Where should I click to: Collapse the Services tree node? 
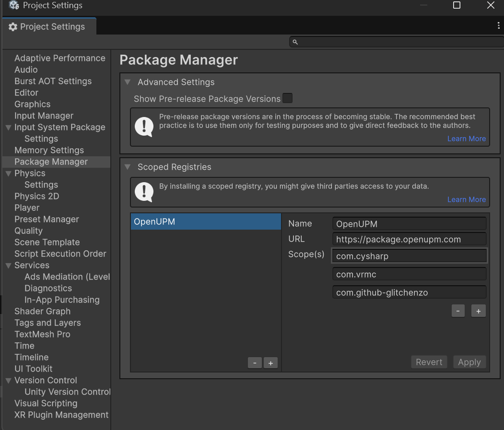9,266
